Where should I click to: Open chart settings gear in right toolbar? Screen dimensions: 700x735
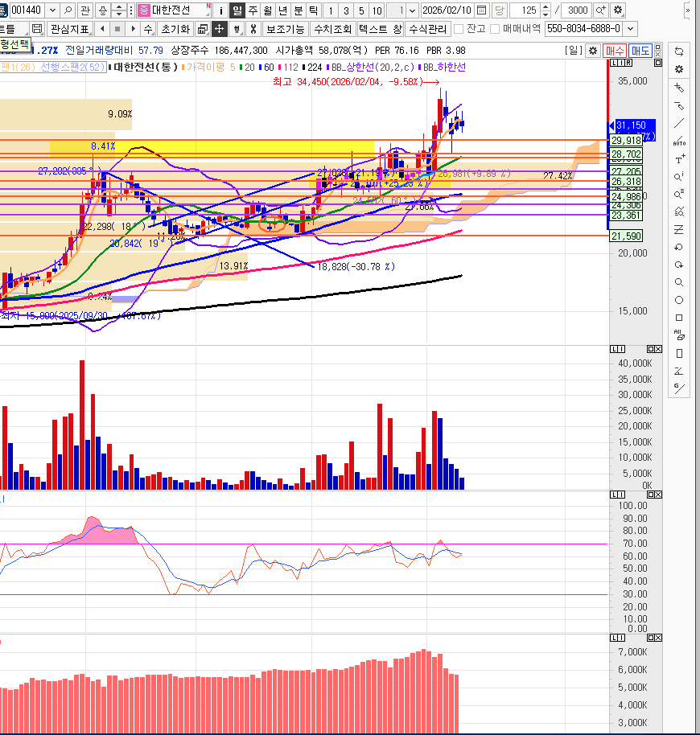680,69
